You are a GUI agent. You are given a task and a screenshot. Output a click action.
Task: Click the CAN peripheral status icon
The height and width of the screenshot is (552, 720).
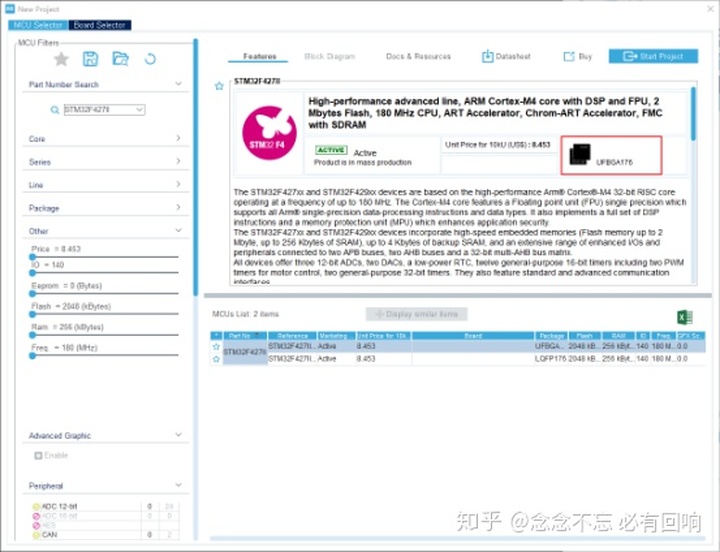36,535
